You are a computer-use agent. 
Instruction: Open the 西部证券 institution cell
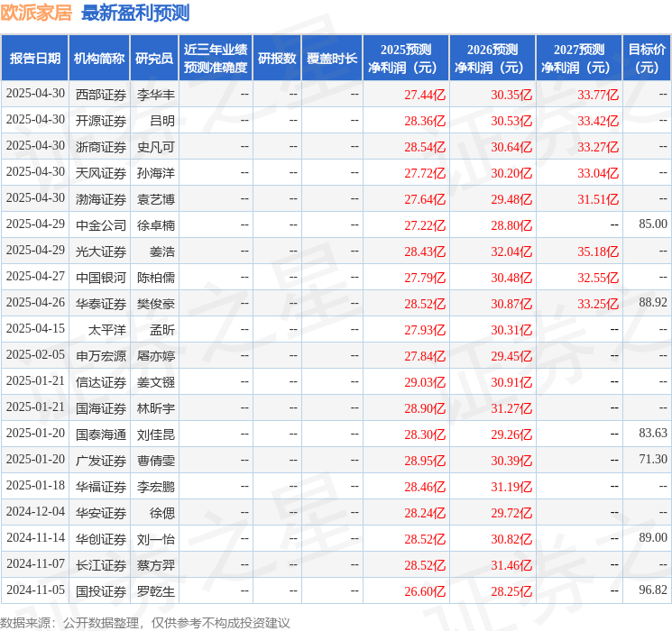[100, 95]
